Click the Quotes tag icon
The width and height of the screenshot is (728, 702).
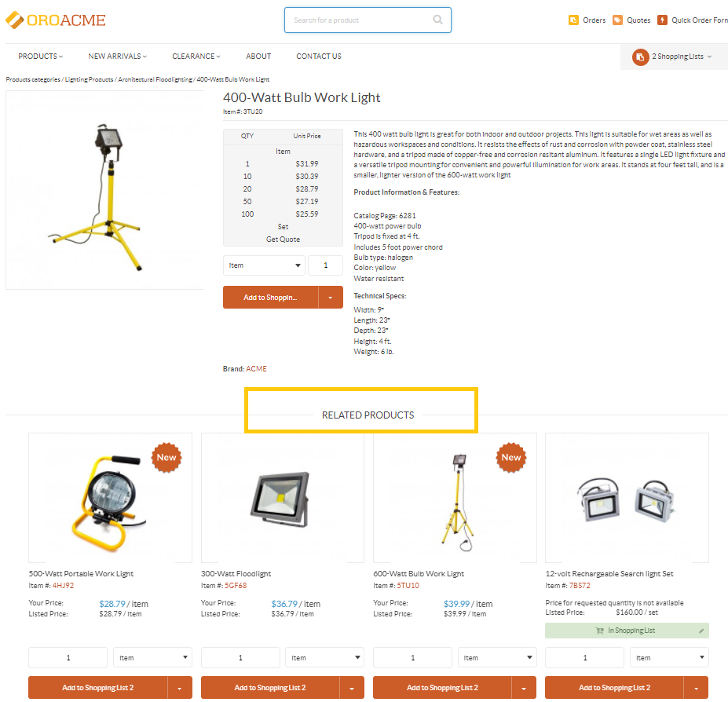pyautogui.click(x=617, y=20)
